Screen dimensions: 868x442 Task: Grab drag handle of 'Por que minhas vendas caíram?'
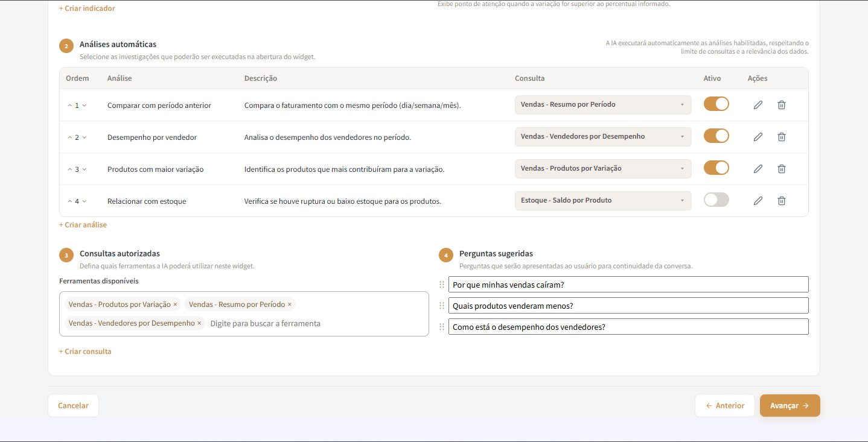point(442,285)
